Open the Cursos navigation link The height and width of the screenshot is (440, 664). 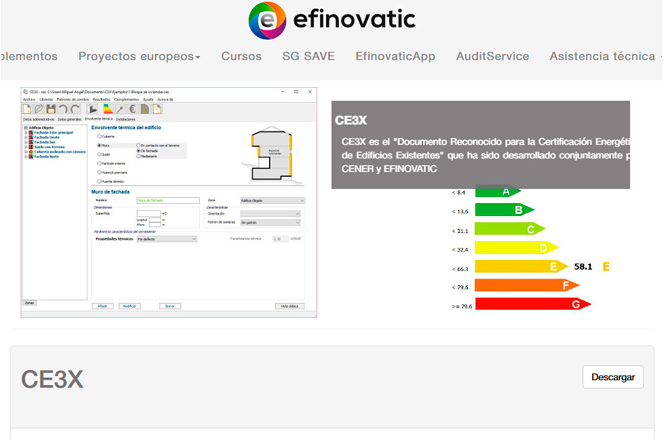[x=241, y=56]
